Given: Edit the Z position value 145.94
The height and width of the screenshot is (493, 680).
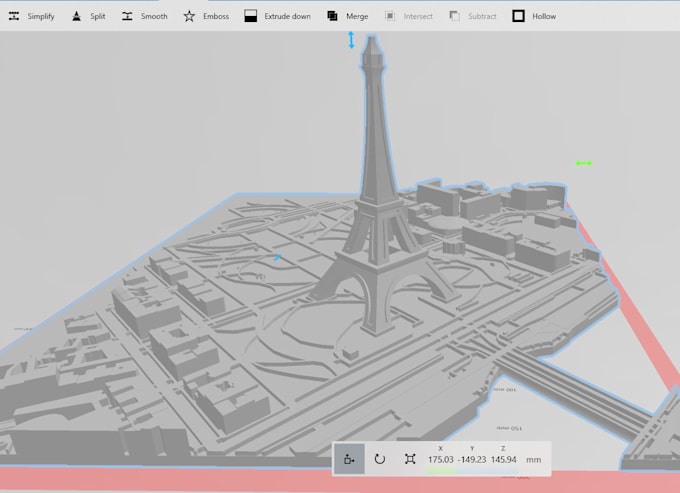Looking at the screenshot, I should click(x=503, y=460).
